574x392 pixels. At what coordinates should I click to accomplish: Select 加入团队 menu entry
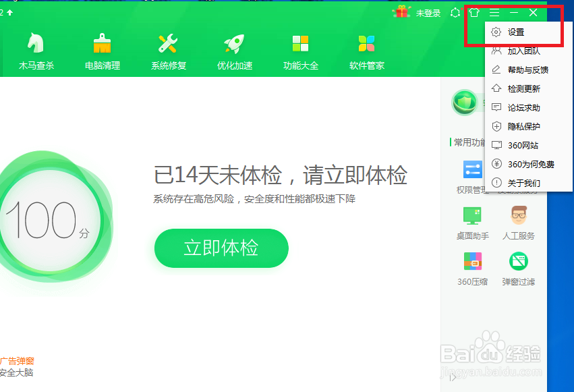point(529,51)
